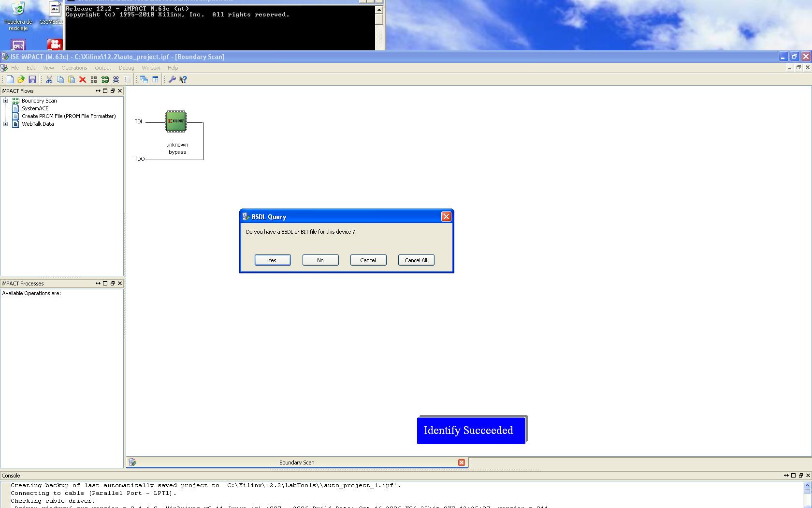Click the red Delete X icon
Image resolution: width=812 pixels, height=508 pixels.
(x=83, y=79)
